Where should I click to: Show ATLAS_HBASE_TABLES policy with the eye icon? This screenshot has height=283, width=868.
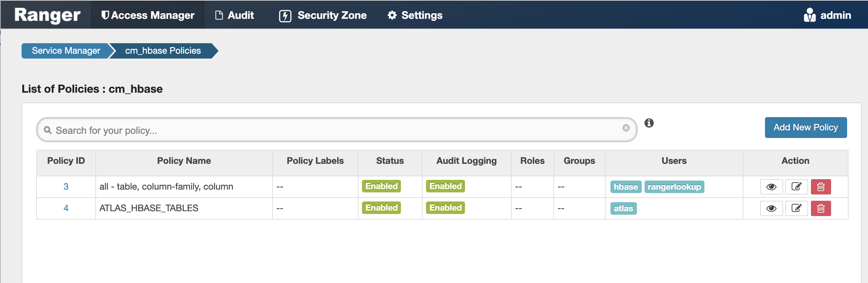pyautogui.click(x=772, y=208)
